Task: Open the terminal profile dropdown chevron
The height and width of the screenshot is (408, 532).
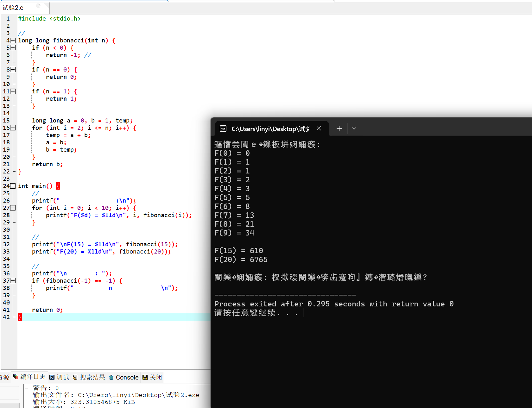Action: click(x=354, y=129)
